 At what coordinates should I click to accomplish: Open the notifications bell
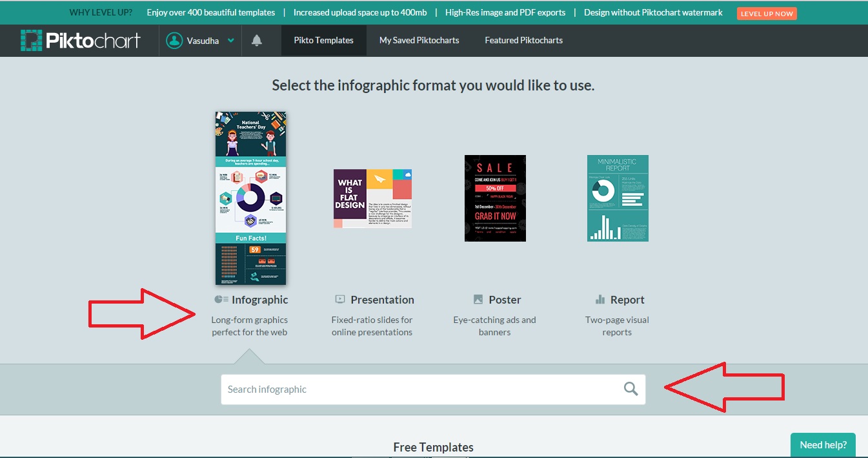coord(257,41)
